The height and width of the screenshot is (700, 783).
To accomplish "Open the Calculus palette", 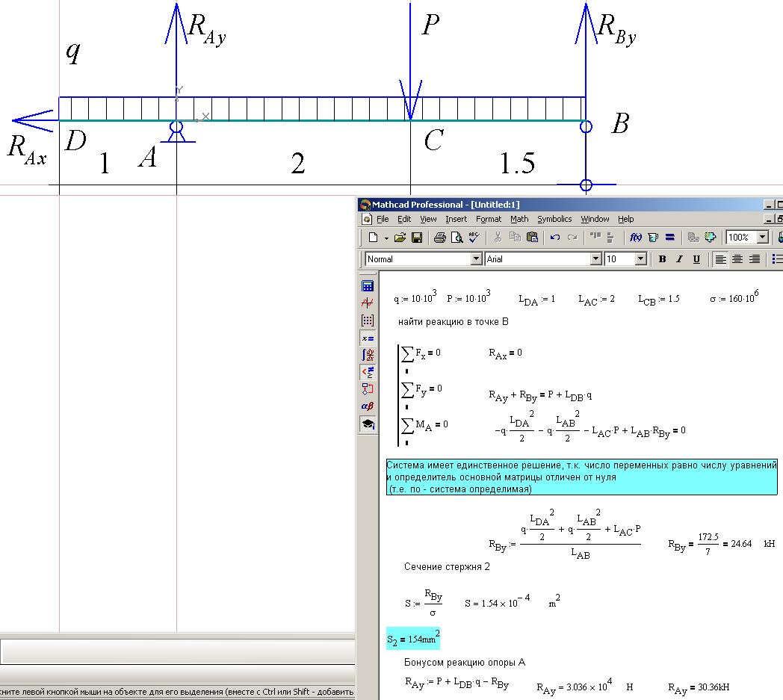I will click(x=368, y=355).
